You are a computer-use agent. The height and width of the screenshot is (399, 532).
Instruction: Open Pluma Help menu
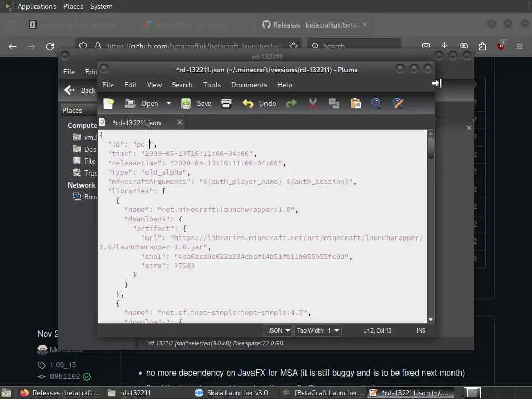click(285, 85)
